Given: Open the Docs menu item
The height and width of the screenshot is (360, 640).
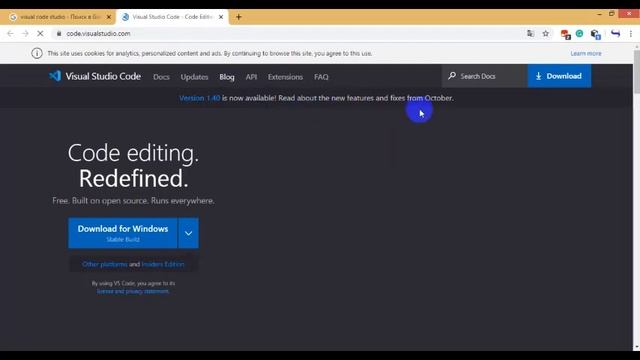Looking at the screenshot, I should click(x=161, y=77).
